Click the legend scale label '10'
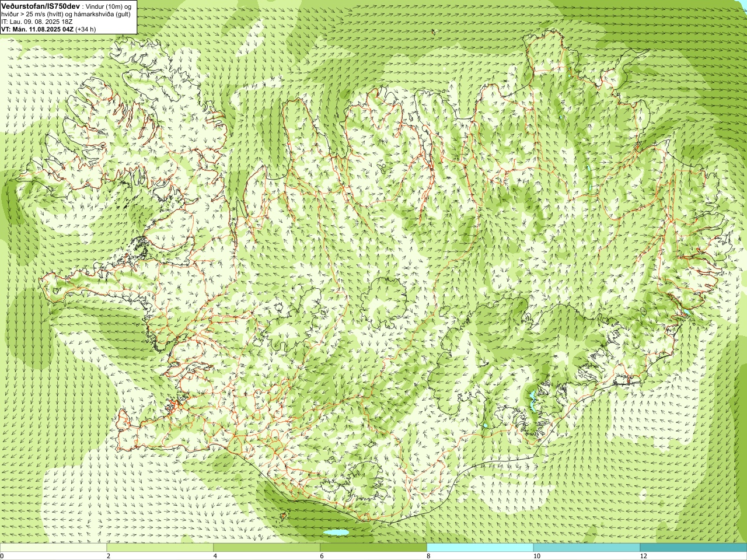Viewport: 747px width, 560px height. (536, 556)
